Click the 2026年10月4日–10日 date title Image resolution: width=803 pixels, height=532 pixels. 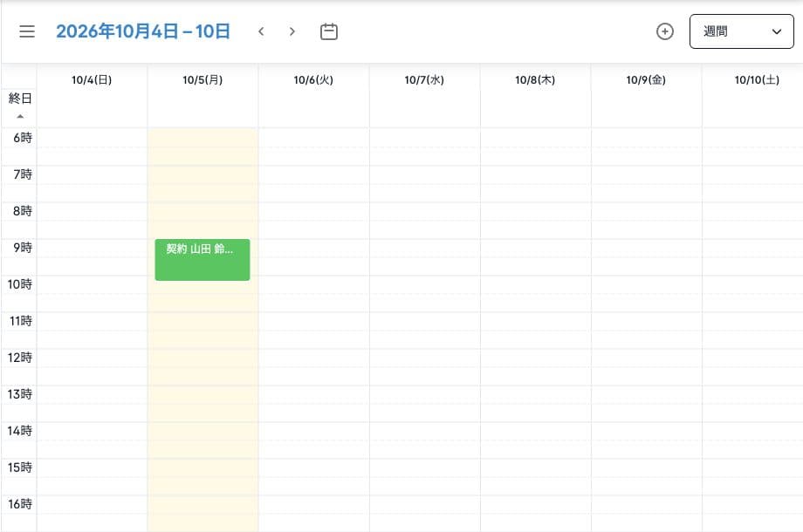pyautogui.click(x=143, y=31)
